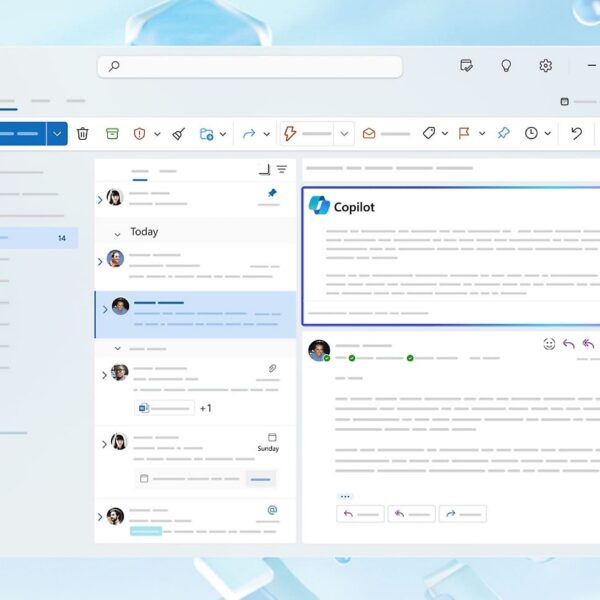Open the pinned message with woman avatar
The width and height of the screenshot is (600, 600).
point(195,199)
